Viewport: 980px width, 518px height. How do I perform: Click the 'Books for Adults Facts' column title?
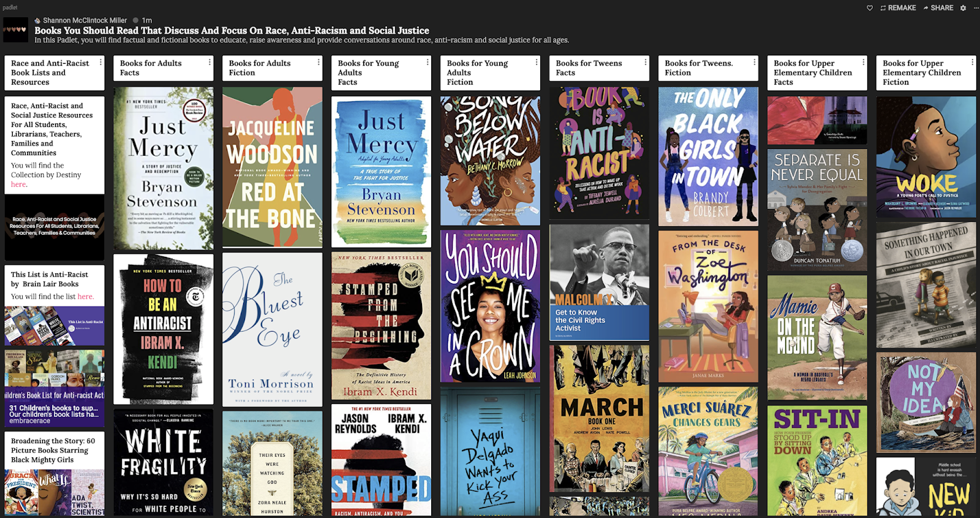tap(151, 68)
